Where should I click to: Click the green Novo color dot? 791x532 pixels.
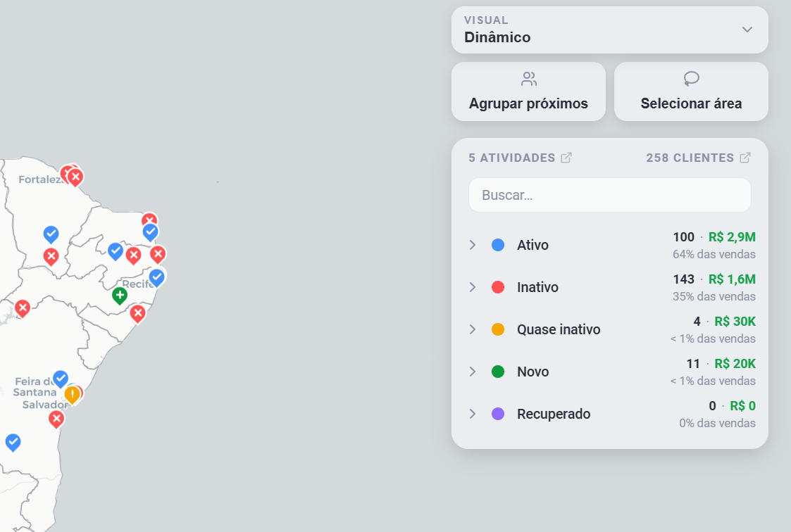(x=498, y=372)
